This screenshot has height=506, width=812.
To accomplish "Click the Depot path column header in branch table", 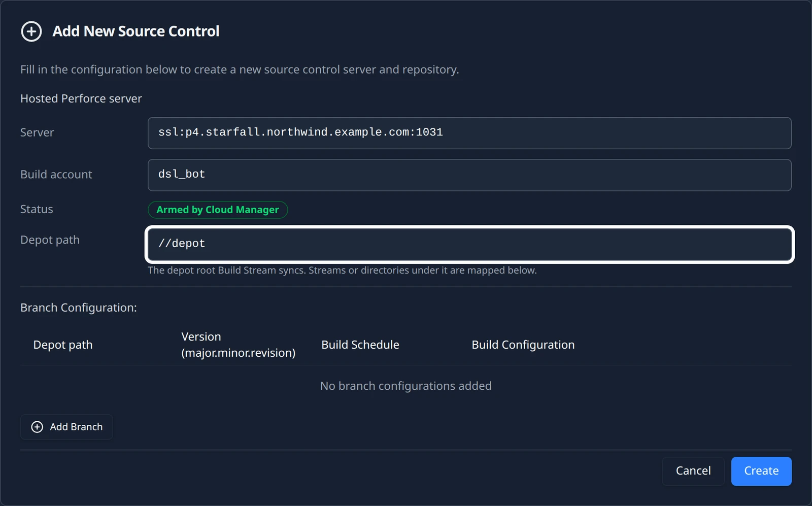I will pyautogui.click(x=63, y=345).
